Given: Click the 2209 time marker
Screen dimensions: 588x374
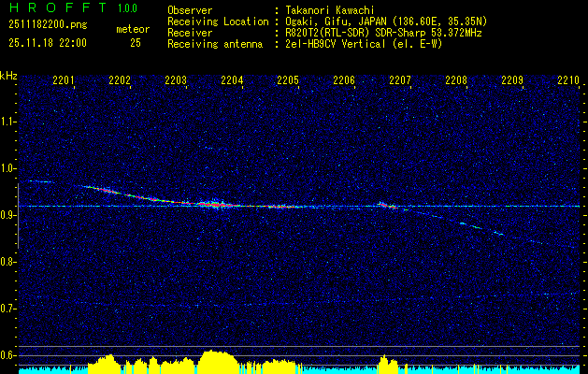Looking at the screenshot, I should click(512, 79).
